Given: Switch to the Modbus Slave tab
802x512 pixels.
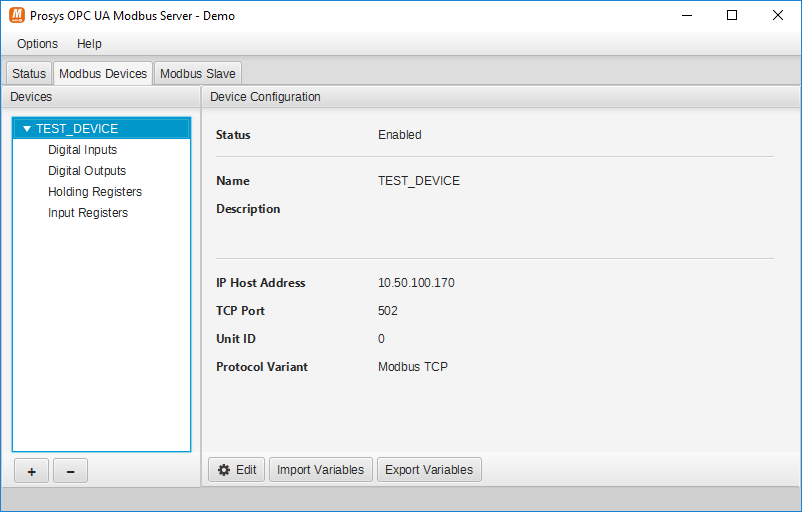Looking at the screenshot, I should (x=197, y=74).
